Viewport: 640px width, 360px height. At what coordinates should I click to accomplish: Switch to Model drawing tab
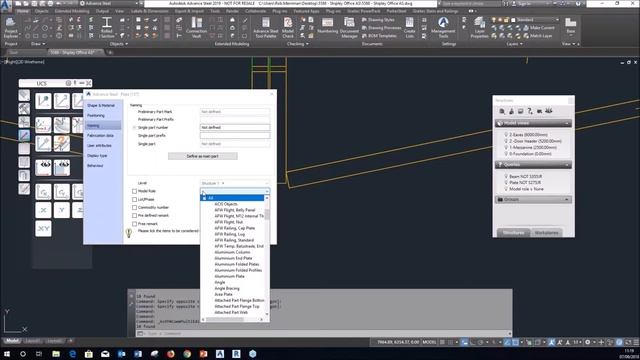(x=12, y=341)
